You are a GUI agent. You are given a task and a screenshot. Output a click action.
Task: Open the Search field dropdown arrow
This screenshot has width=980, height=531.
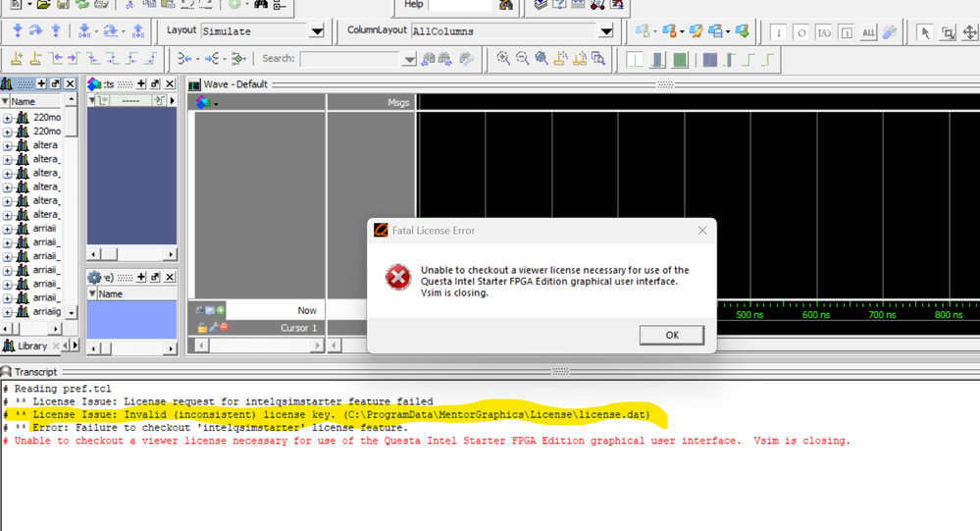pos(409,60)
